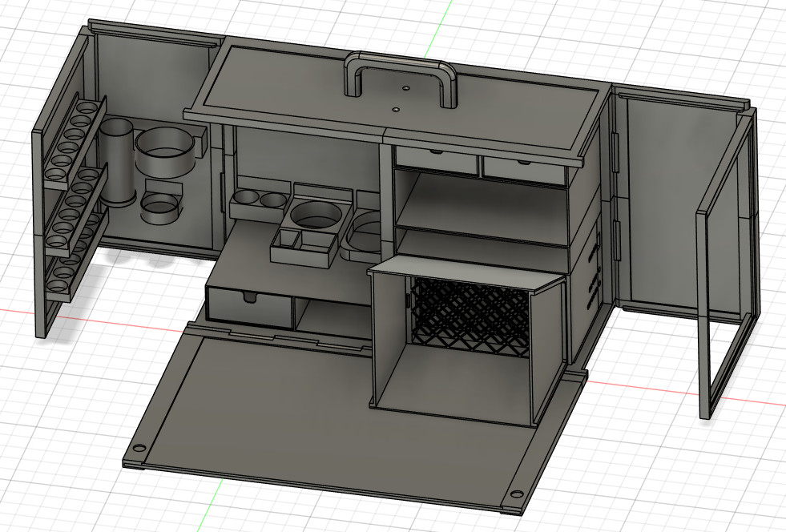Screen dimensions: 786x532
Task: Select the upper right drawer under the lid
Action: coord(525,170)
